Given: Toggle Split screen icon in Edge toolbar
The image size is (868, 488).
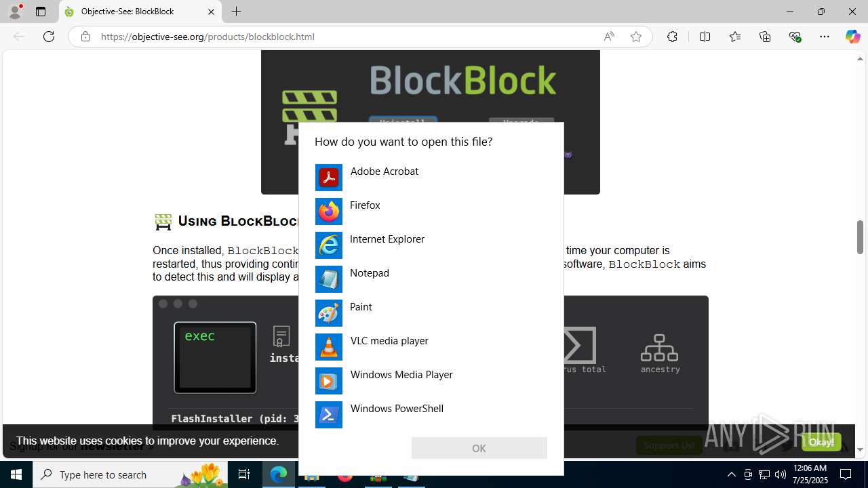Looking at the screenshot, I should coord(705,37).
